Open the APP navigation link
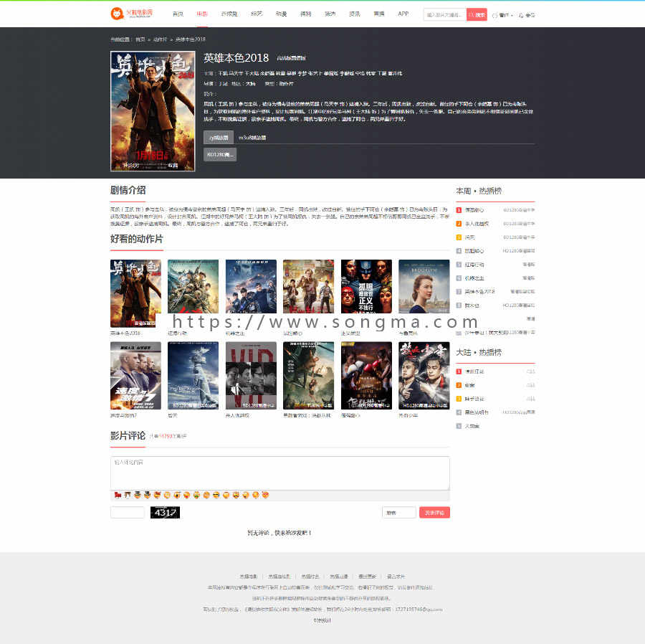 coord(403,14)
